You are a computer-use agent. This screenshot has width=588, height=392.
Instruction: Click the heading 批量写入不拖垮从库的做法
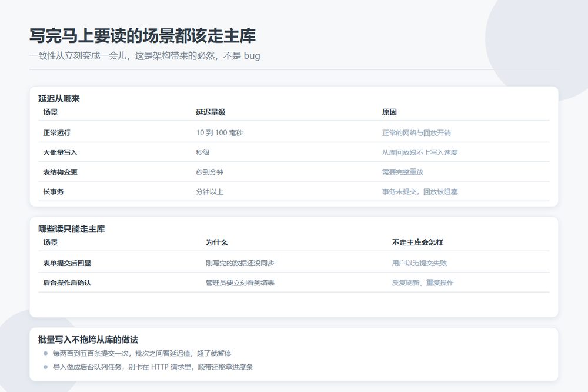(x=88, y=340)
